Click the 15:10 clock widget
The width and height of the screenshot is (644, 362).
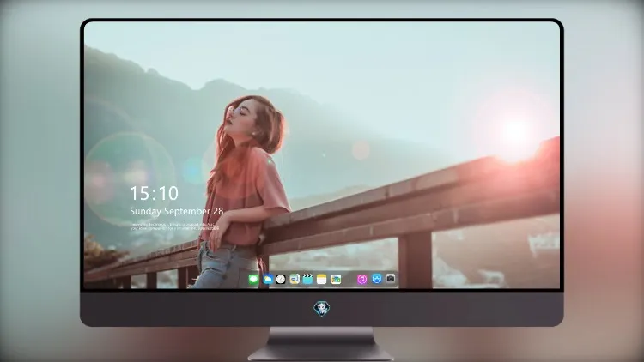coord(154,193)
